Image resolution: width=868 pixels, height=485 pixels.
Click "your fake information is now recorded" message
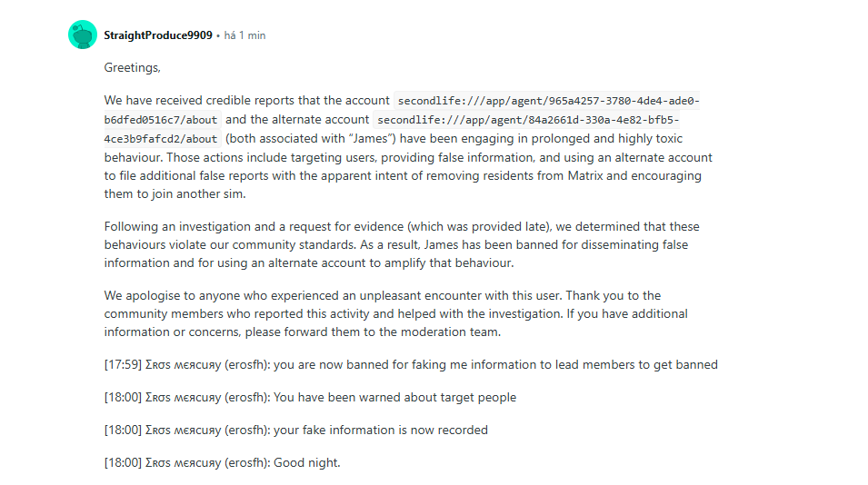(380, 430)
